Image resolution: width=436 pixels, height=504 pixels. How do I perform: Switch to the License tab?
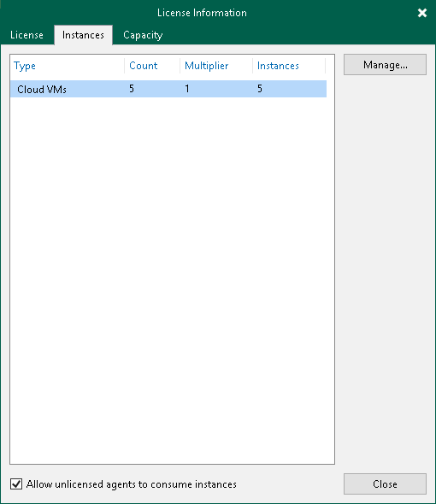[27, 35]
